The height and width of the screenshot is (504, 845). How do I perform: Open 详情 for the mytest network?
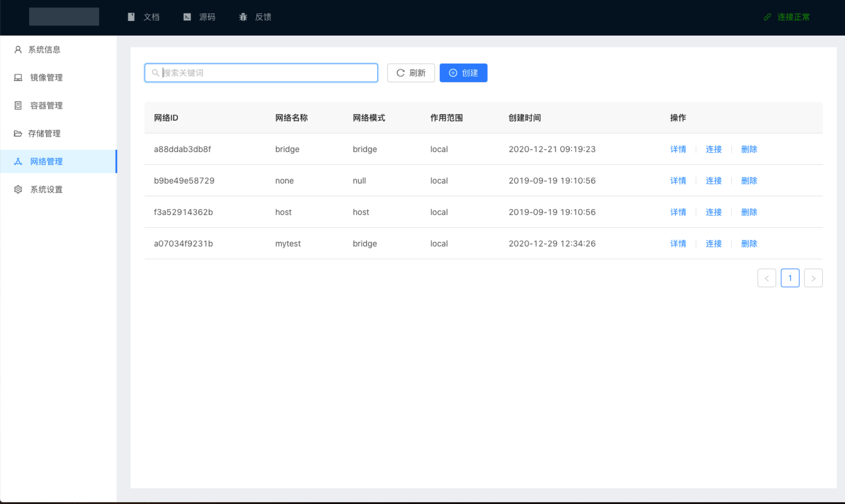678,244
